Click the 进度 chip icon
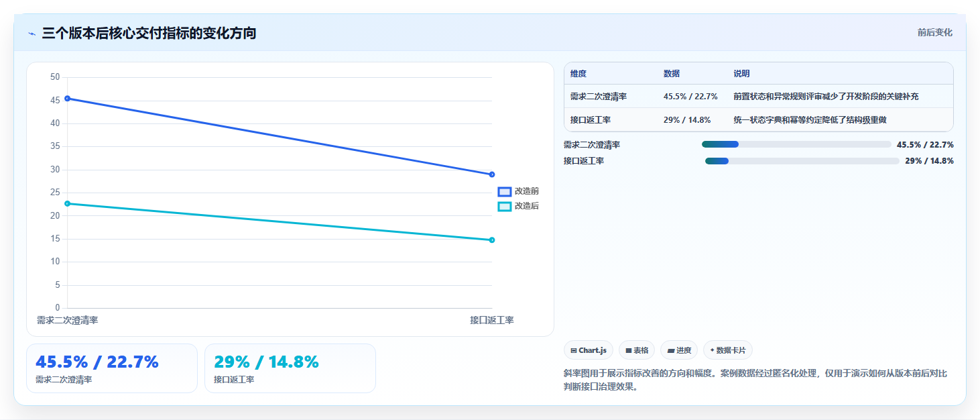The image size is (980, 420). [x=671, y=350]
